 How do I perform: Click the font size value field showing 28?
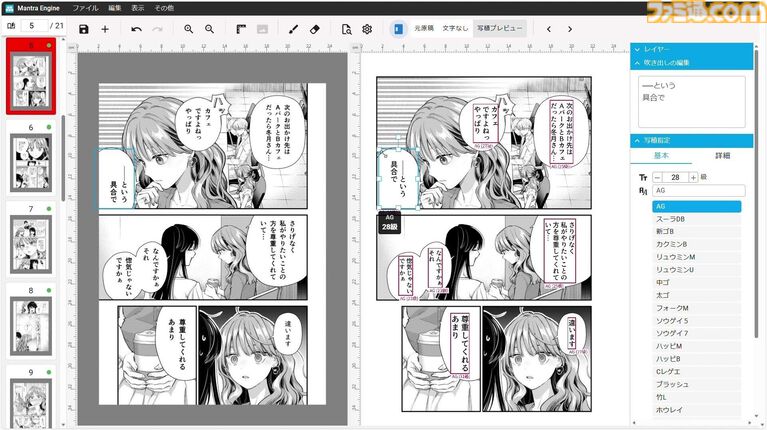click(675, 177)
